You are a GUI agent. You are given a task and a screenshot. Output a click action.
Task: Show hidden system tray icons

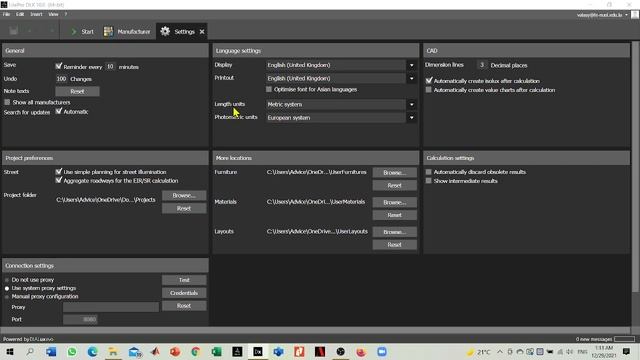click(x=500, y=351)
